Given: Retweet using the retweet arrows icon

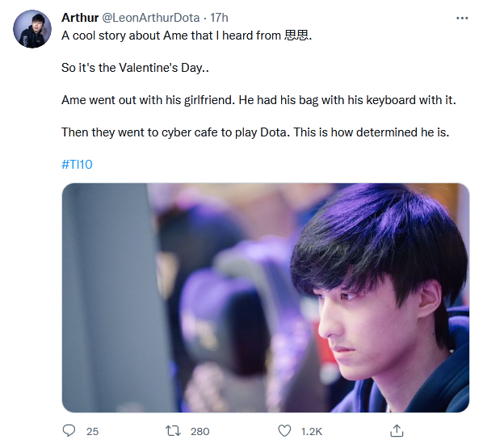Looking at the screenshot, I should coord(173,431).
